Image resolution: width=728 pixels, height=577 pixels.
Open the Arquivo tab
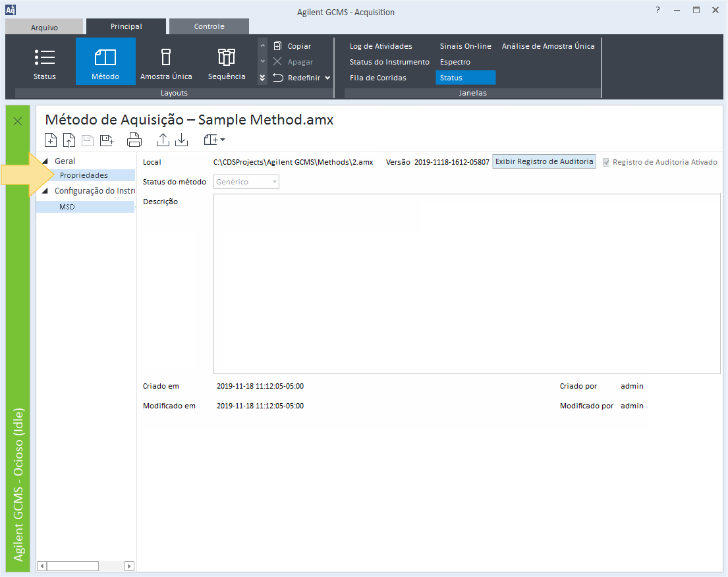(x=44, y=27)
